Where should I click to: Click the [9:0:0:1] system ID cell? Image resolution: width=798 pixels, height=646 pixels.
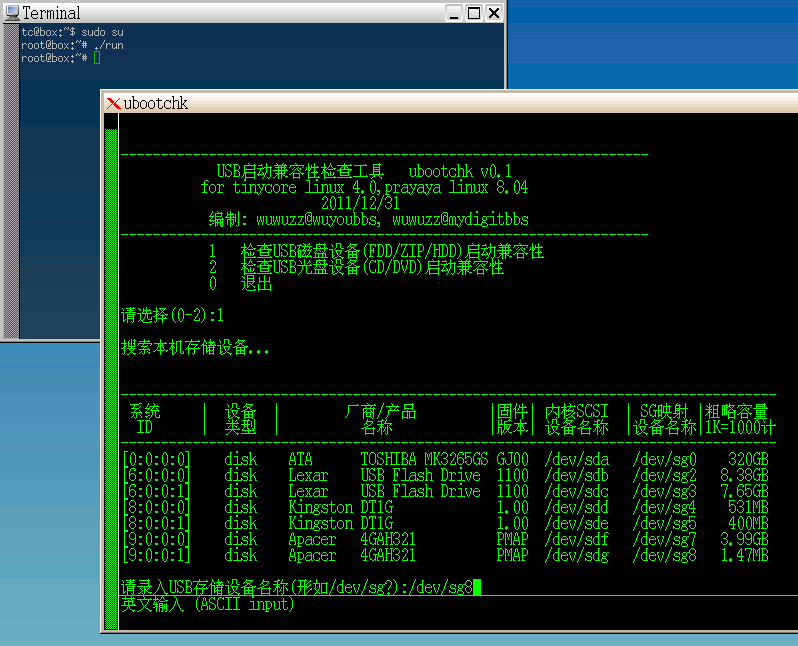point(156,555)
